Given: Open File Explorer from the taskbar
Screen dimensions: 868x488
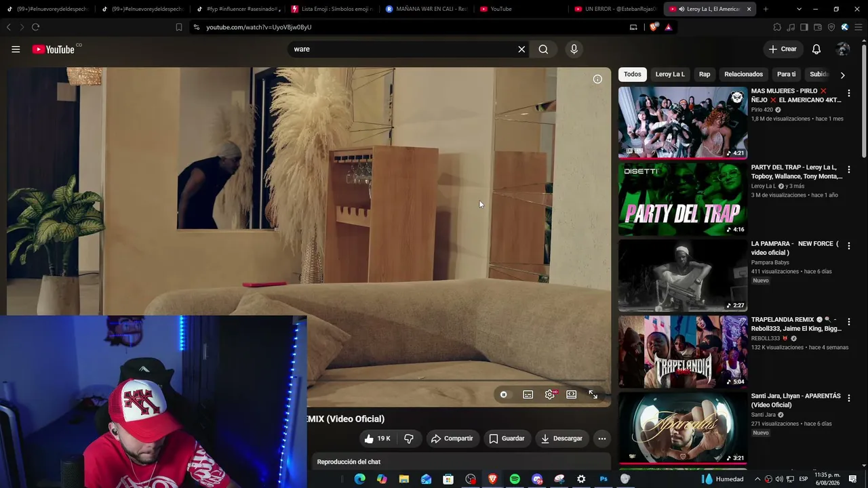Looking at the screenshot, I should [404, 479].
